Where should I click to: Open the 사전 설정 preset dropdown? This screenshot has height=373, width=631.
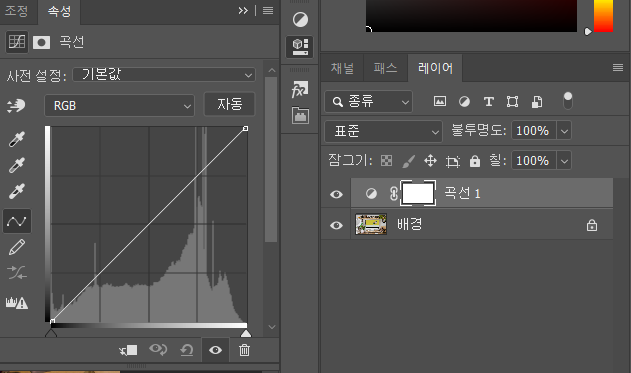pos(164,75)
